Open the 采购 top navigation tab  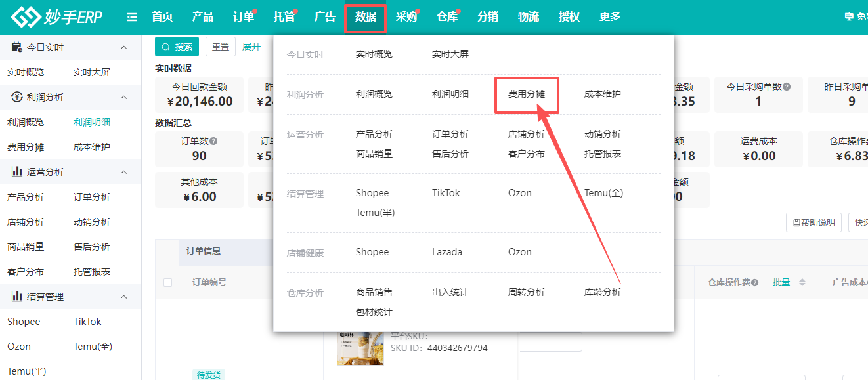(x=406, y=17)
